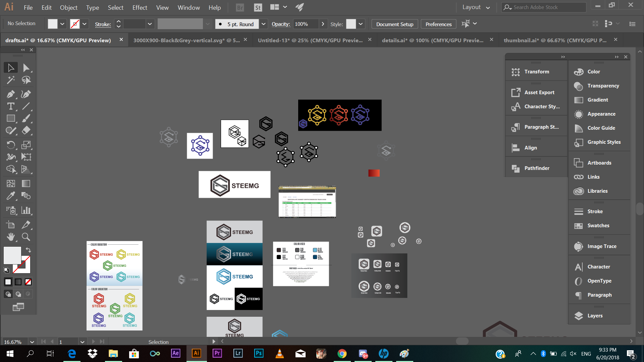This screenshot has height=362, width=644.
Task: Click control bar fill swatch
Action: click(53, 24)
